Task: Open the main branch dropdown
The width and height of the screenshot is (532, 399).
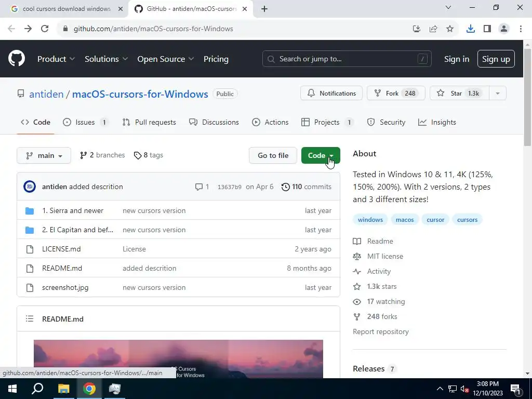Action: pos(44,155)
